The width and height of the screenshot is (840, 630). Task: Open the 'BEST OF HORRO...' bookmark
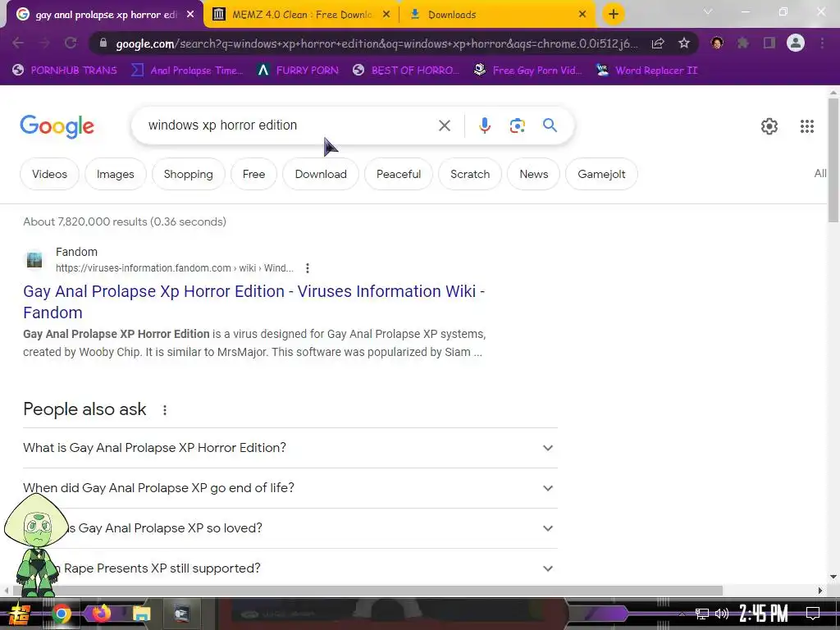click(x=406, y=71)
